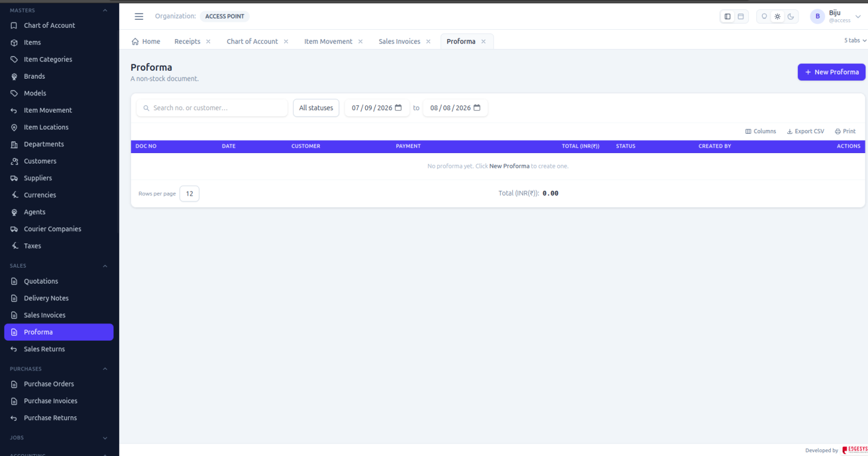Screen dimensions: 868x456
Task: Open Taxes in the sidebar
Action: pyautogui.click(x=59, y=246)
